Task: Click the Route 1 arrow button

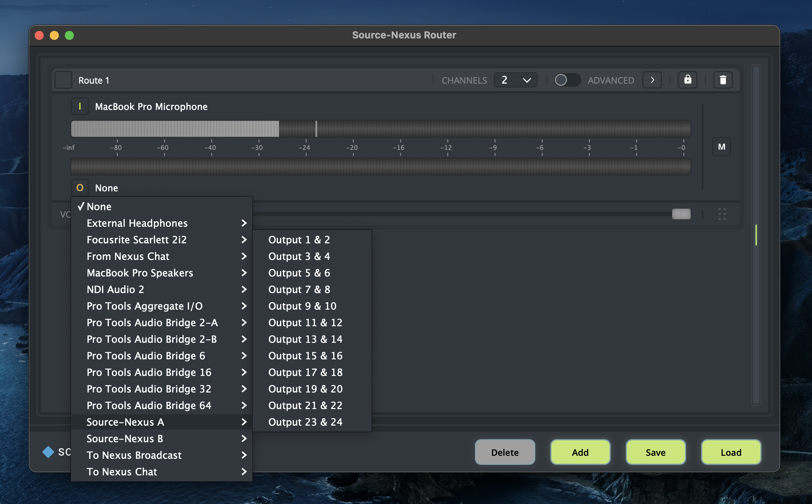Action: point(652,80)
